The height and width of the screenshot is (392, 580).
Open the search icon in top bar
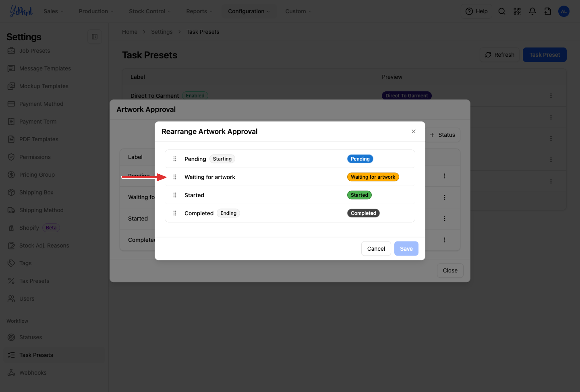pyautogui.click(x=502, y=11)
